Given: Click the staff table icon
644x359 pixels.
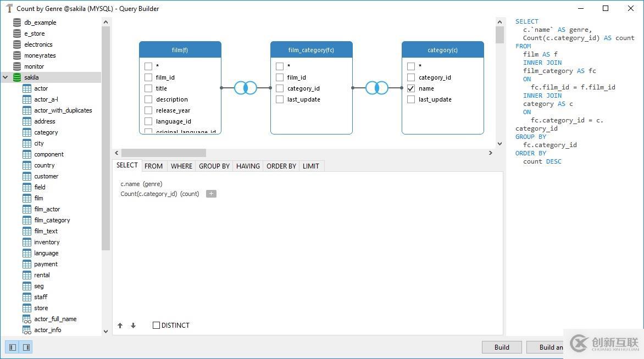Looking at the screenshot, I should (27, 297).
